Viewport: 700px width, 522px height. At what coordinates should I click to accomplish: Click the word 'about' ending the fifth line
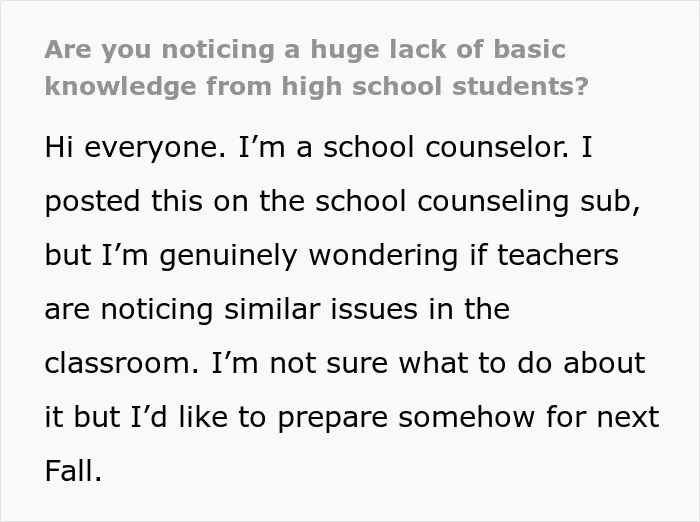pyautogui.click(x=604, y=363)
